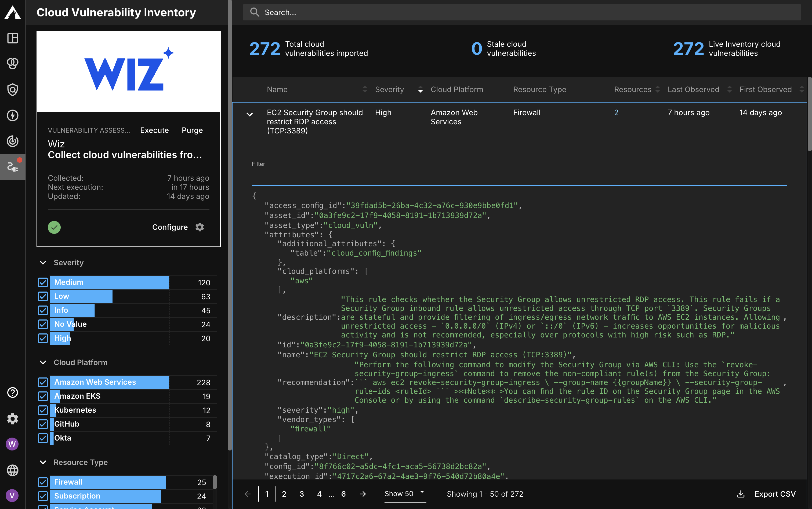Go to next page using right arrow
This screenshot has height=509, width=812.
pos(363,494)
